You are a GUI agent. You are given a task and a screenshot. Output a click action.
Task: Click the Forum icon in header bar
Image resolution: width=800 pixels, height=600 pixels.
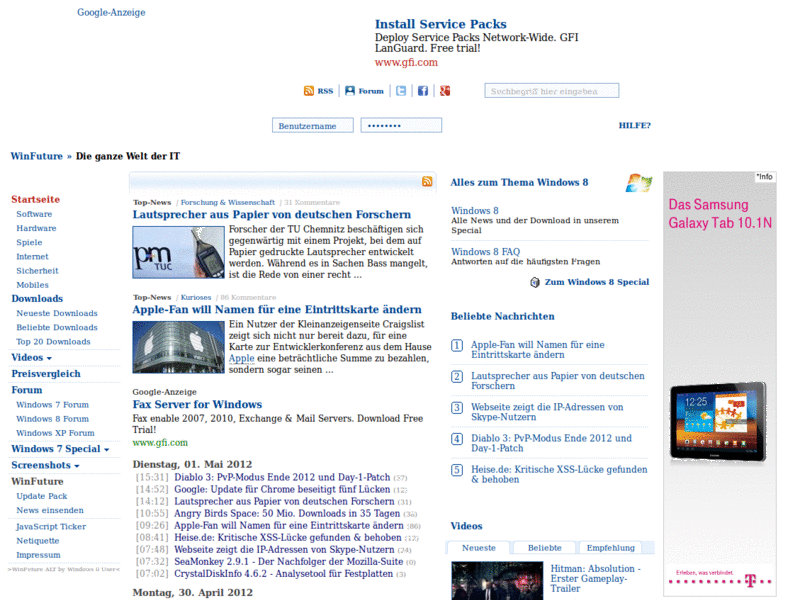[349, 91]
